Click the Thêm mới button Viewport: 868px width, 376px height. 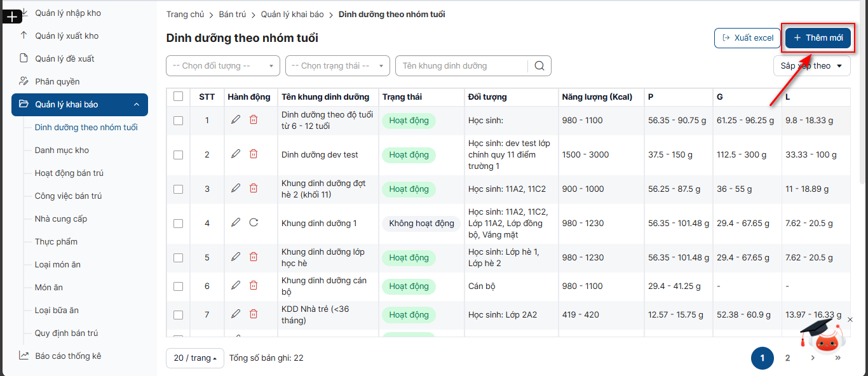(x=818, y=38)
